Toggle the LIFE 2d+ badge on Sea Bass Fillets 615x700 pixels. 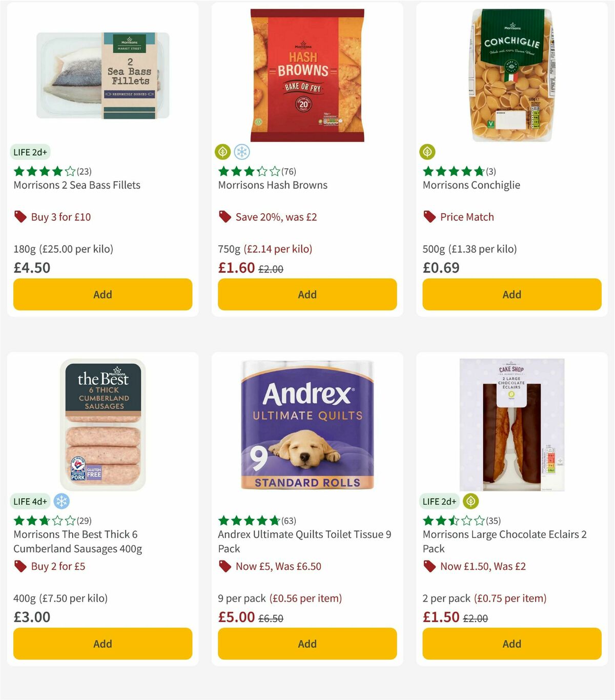pos(30,152)
